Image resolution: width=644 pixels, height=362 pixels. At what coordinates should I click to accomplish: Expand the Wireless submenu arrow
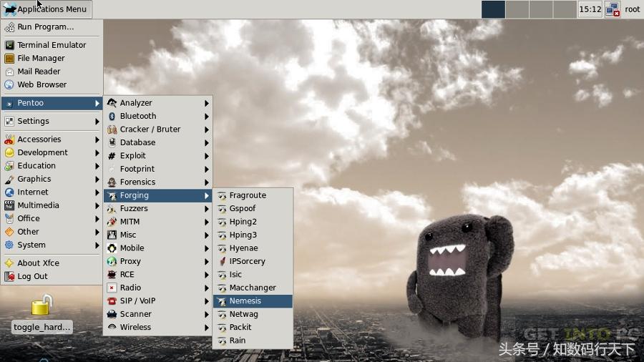[207, 328]
